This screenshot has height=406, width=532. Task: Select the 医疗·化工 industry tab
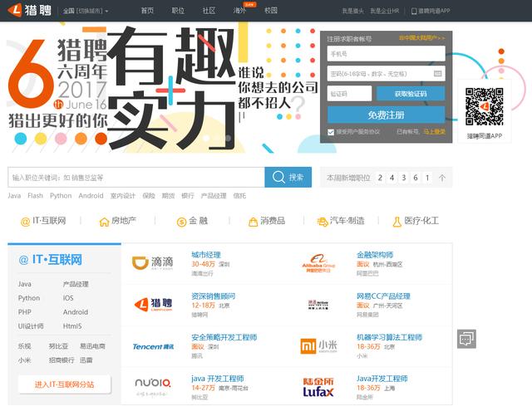[416, 221]
